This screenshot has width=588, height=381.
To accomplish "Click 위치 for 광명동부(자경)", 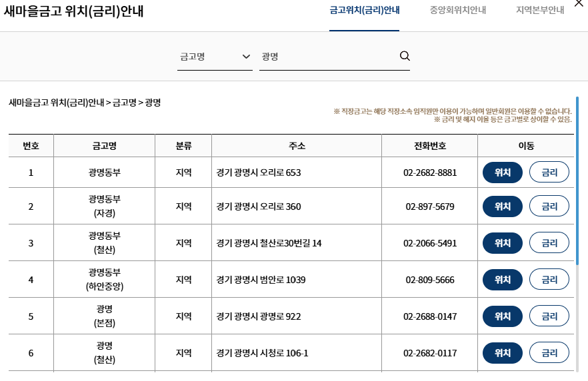I will (x=503, y=206).
